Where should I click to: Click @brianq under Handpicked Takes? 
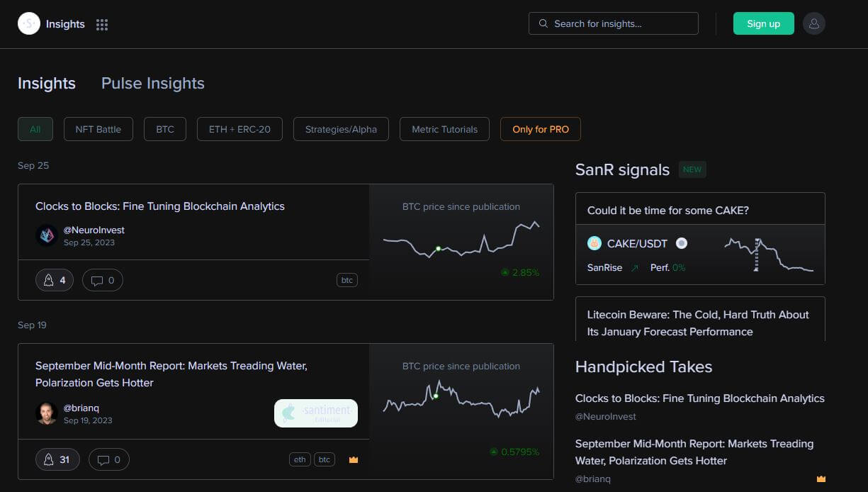pos(593,479)
